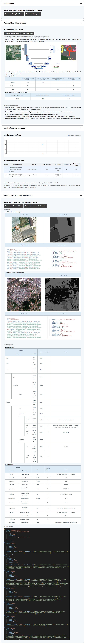
Task: Select the 10M satellite images indicator row
Action: pyautogui.click(x=42, y=175)
